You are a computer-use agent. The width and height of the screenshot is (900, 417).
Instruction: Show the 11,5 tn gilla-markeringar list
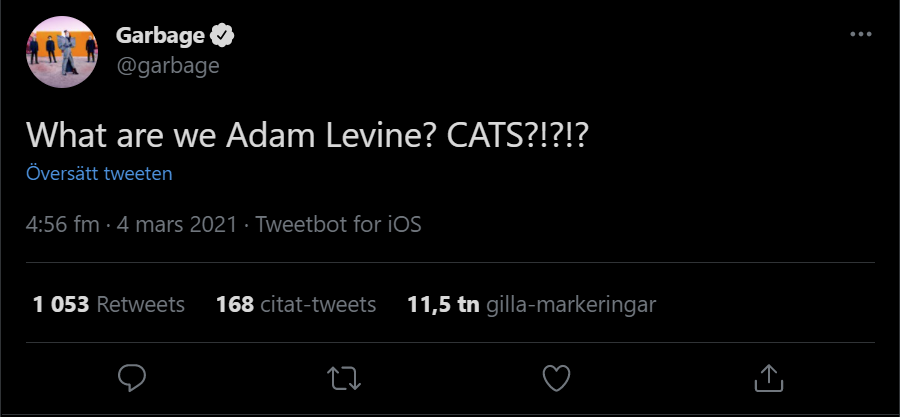click(x=531, y=304)
